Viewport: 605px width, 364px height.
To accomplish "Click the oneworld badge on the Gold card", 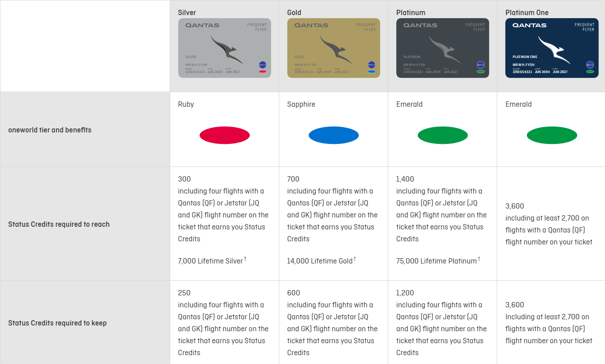I will [371, 65].
